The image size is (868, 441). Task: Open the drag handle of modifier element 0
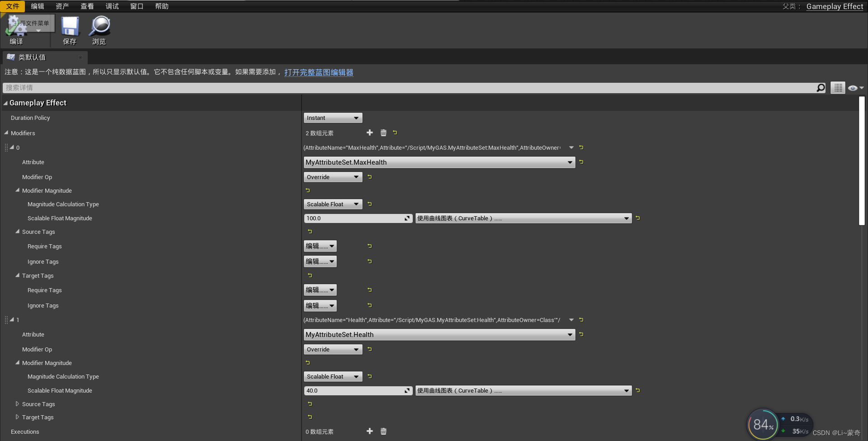click(x=6, y=147)
